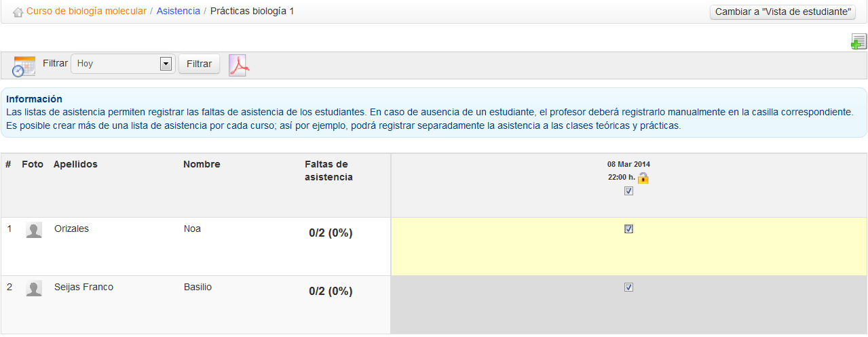This screenshot has height=337, width=868.
Task: Toggle the header checkbox for 08 Mar 2014
Action: tap(628, 191)
